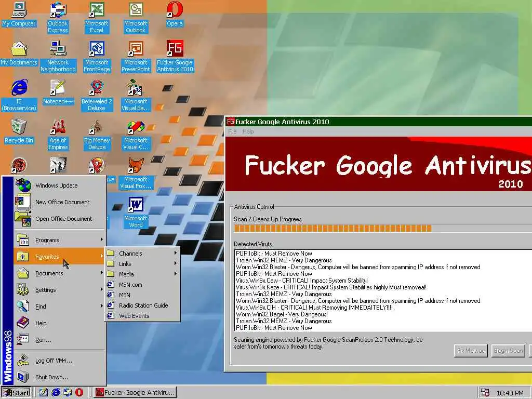
Task: Click the 10:40 PM taskbar clock
Action: (510, 393)
